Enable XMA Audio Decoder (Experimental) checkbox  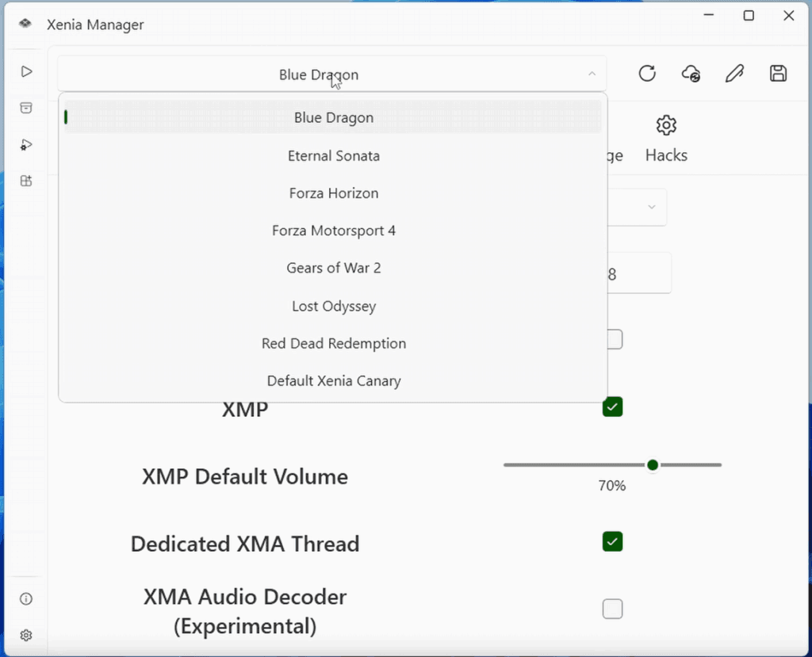612,609
